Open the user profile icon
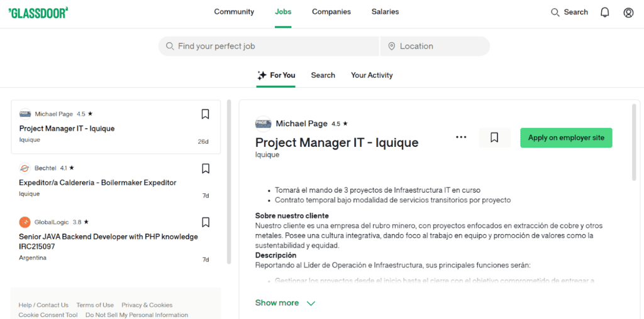 (x=628, y=13)
